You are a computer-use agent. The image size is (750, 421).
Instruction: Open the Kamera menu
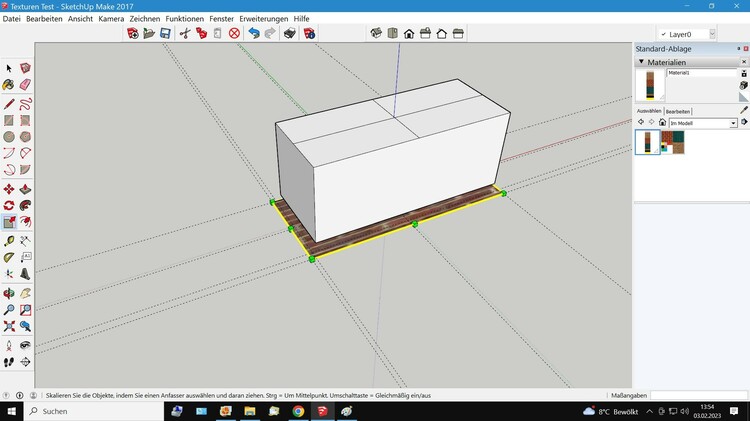[111, 19]
